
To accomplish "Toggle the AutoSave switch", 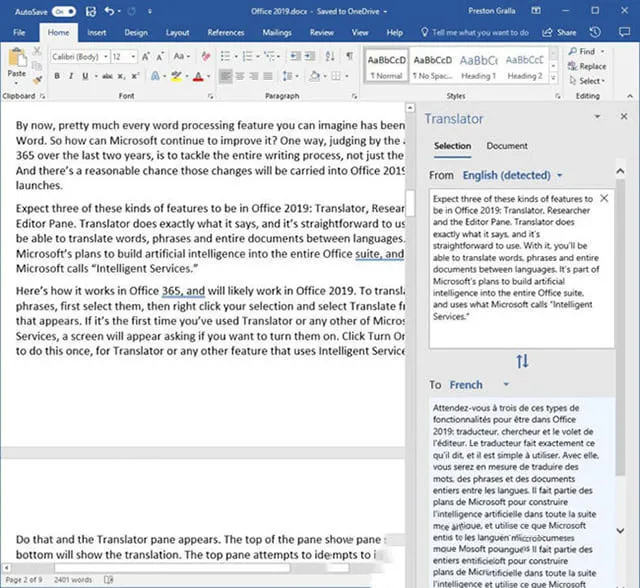I will click(64, 11).
